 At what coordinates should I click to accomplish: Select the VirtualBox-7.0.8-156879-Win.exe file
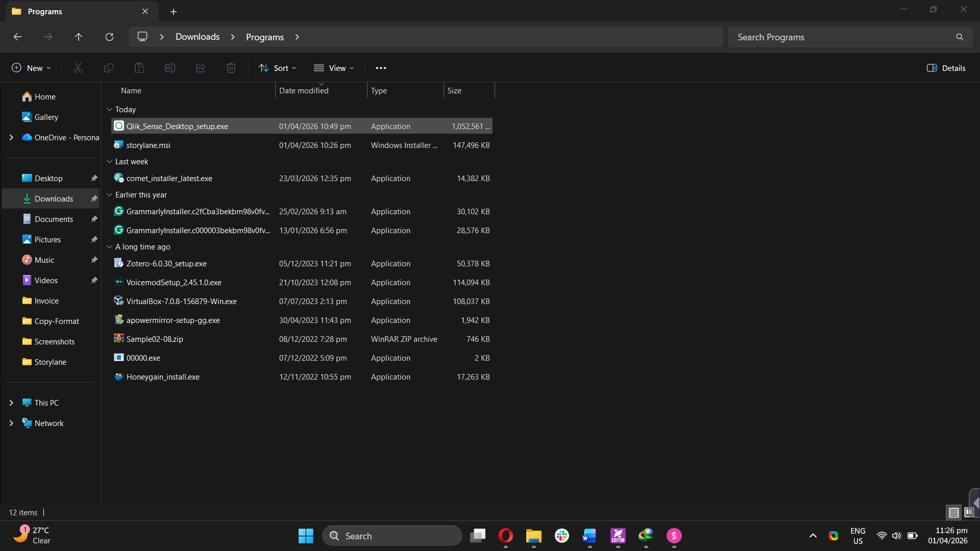click(x=182, y=302)
